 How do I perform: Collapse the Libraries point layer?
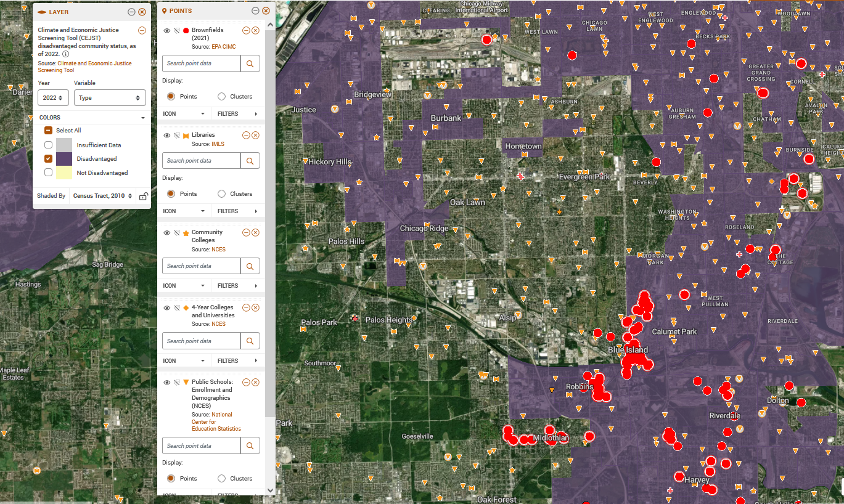pos(246,135)
